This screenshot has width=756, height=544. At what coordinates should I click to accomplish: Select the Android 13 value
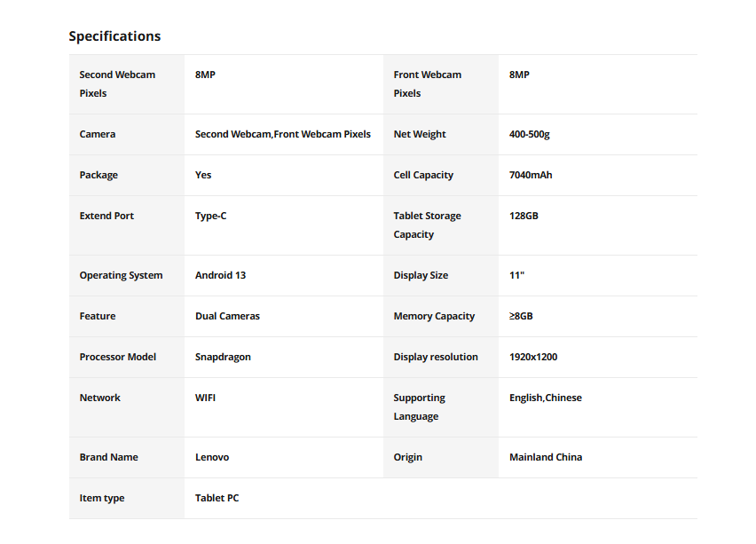[221, 275]
